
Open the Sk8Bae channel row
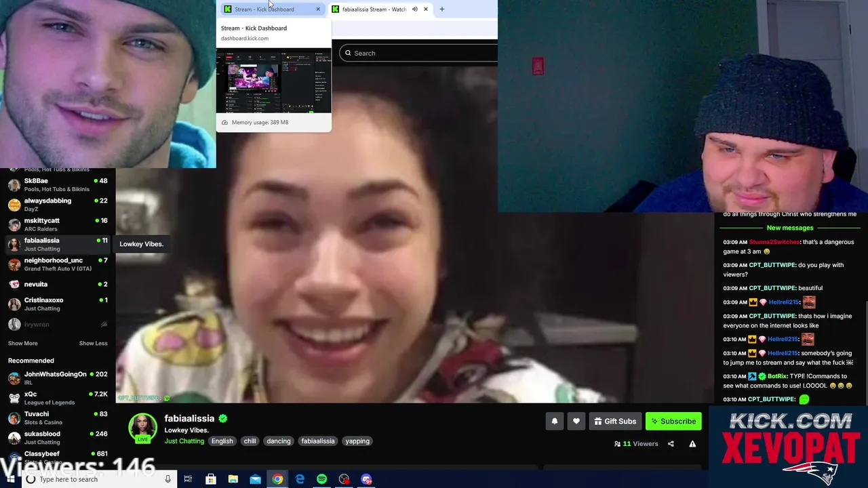(58, 185)
